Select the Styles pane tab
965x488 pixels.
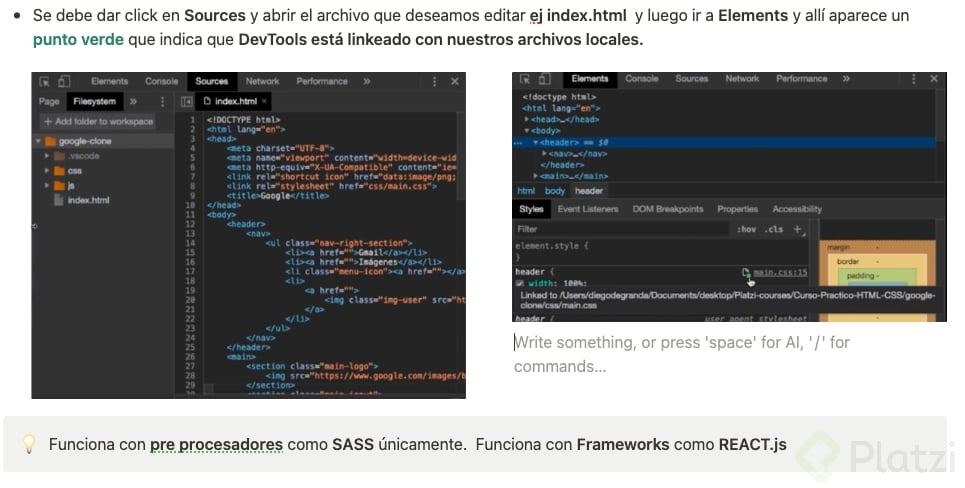click(531, 209)
